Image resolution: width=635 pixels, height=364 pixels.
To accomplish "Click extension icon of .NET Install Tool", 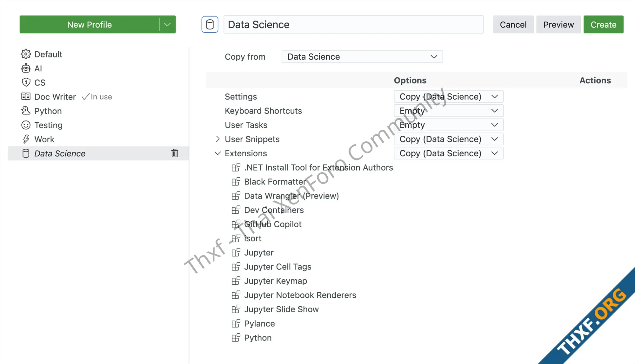I will pyautogui.click(x=236, y=167).
